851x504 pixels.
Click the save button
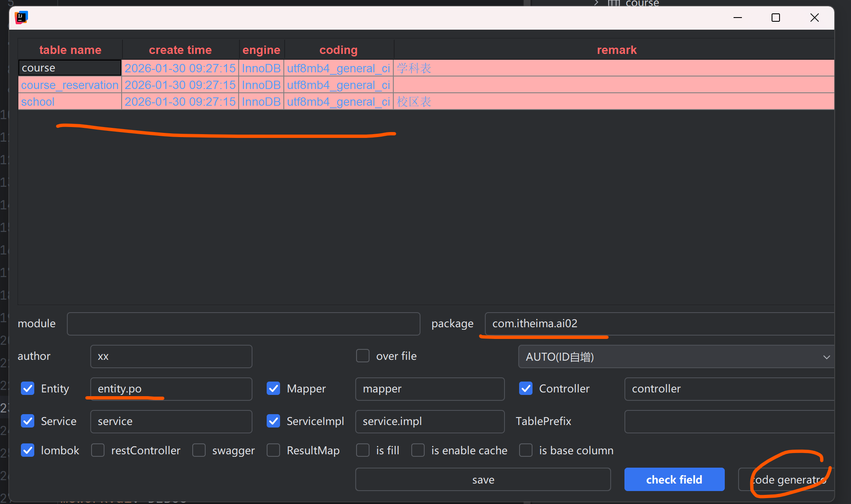tap(483, 479)
